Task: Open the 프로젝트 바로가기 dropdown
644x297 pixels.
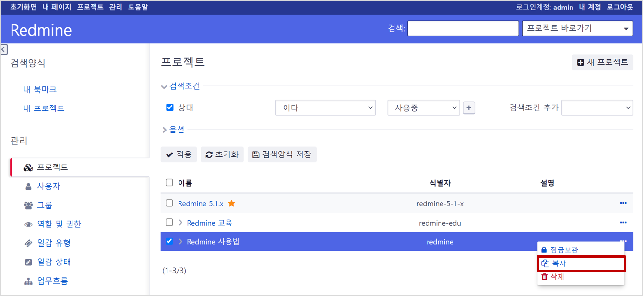Action: (x=578, y=28)
